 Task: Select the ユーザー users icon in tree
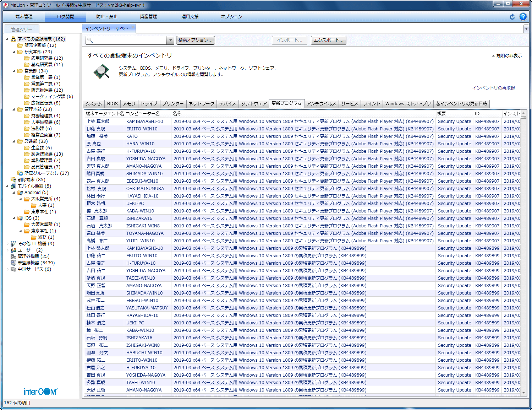click(x=13, y=250)
